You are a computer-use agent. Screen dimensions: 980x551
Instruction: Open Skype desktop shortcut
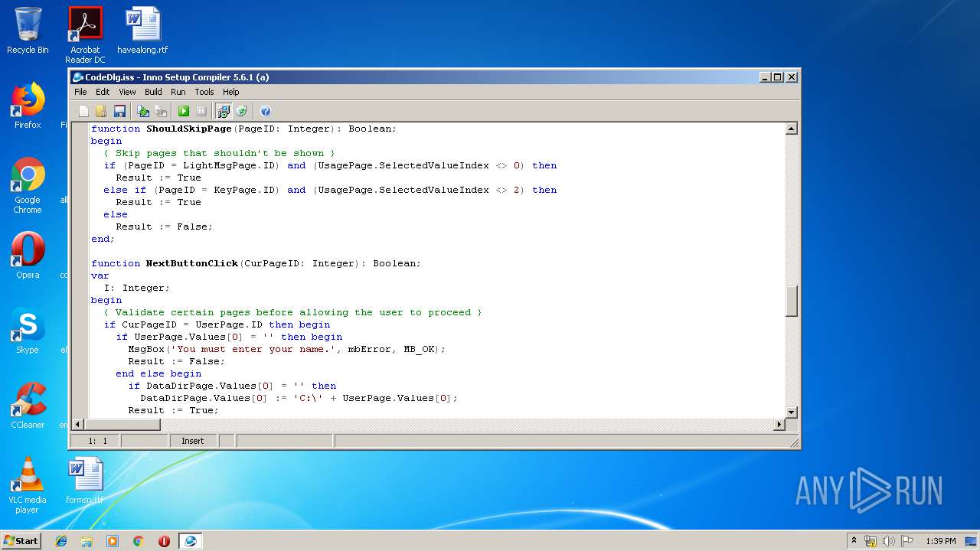(28, 331)
